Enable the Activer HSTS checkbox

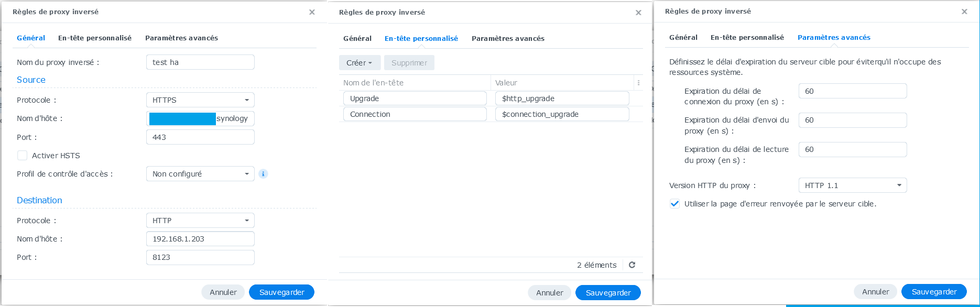tap(23, 156)
